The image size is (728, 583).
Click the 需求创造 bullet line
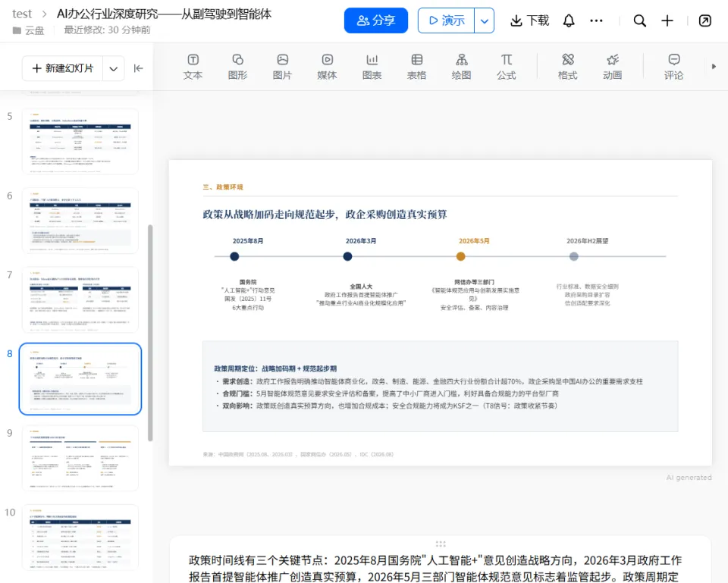429,381
